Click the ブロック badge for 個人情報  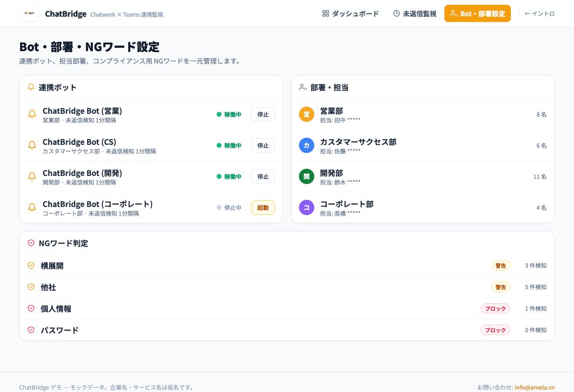point(496,308)
